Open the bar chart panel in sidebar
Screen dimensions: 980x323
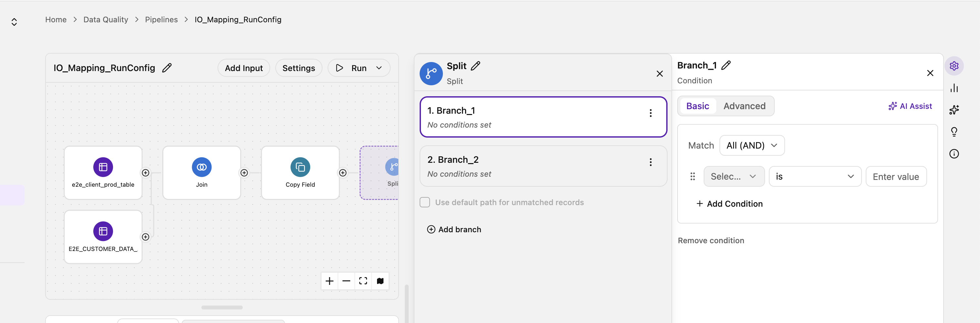tap(954, 88)
